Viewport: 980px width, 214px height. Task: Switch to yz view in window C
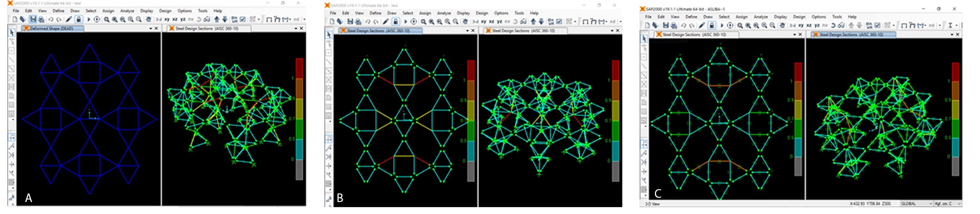[817, 25]
